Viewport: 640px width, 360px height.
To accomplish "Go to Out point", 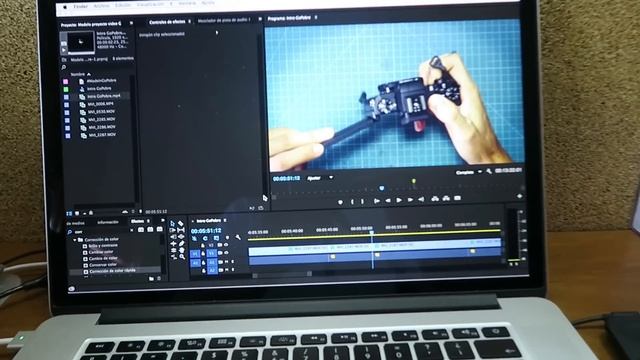I will pos(421,199).
